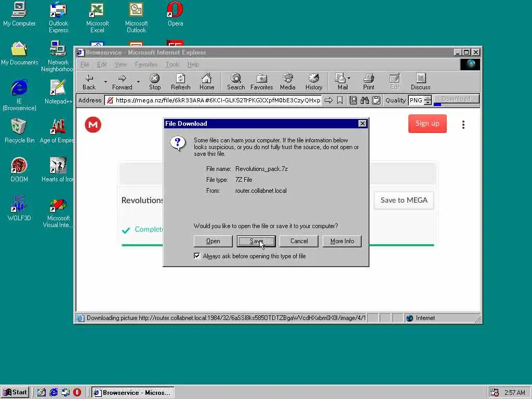The height and width of the screenshot is (399, 532).
Task: Click the clipboard icon near Quality
Action: pyautogui.click(x=376, y=100)
